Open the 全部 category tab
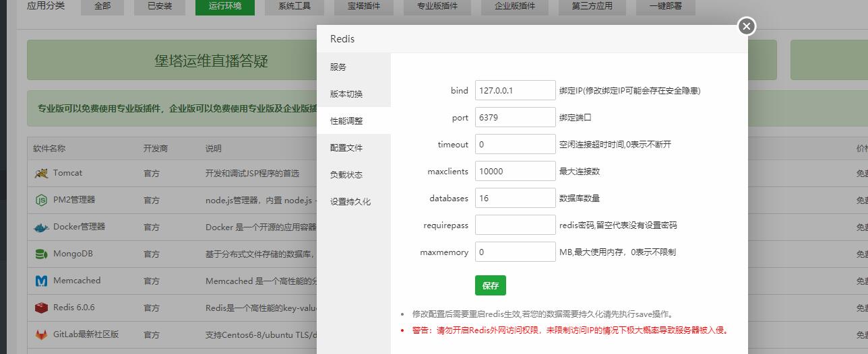This screenshot has width=868, height=354. pos(102,6)
